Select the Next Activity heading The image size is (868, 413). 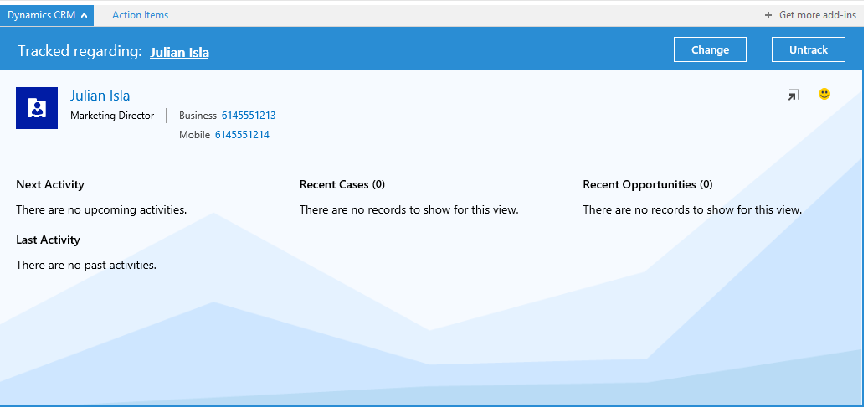(x=50, y=184)
